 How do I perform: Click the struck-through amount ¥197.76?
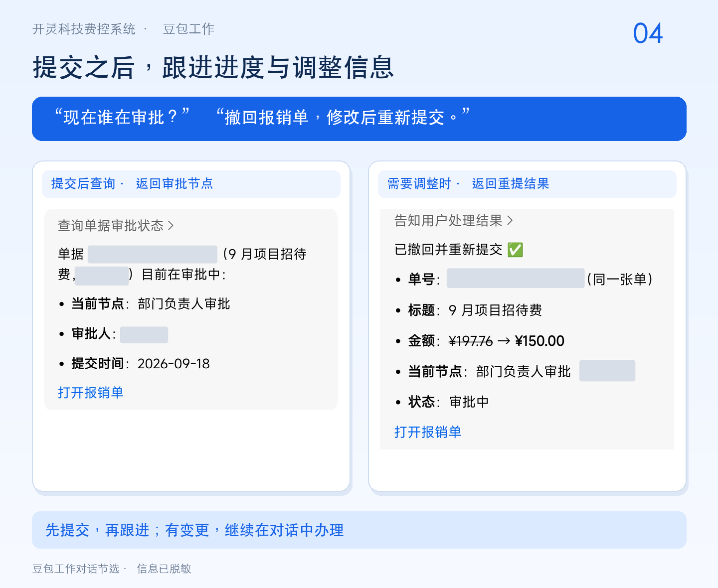(x=471, y=341)
